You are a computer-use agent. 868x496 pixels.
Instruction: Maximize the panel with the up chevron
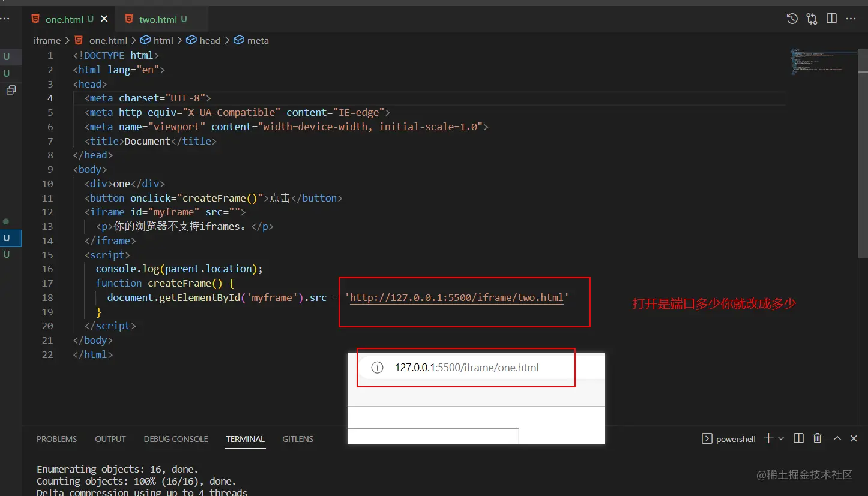click(837, 438)
